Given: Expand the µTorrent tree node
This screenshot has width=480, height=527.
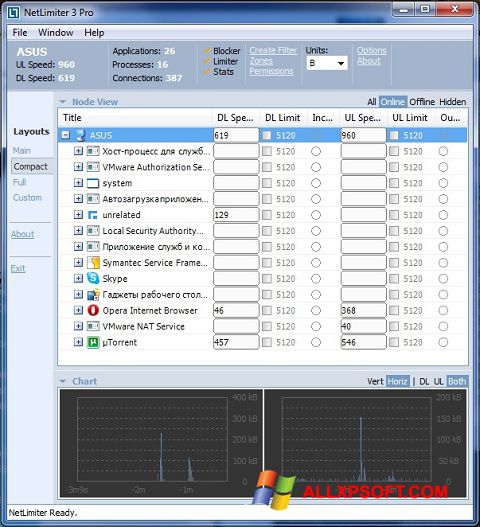Looking at the screenshot, I should (x=78, y=342).
